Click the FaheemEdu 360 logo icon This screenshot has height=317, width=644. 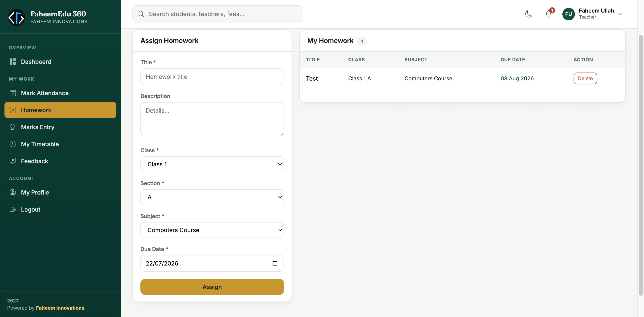coord(17,17)
